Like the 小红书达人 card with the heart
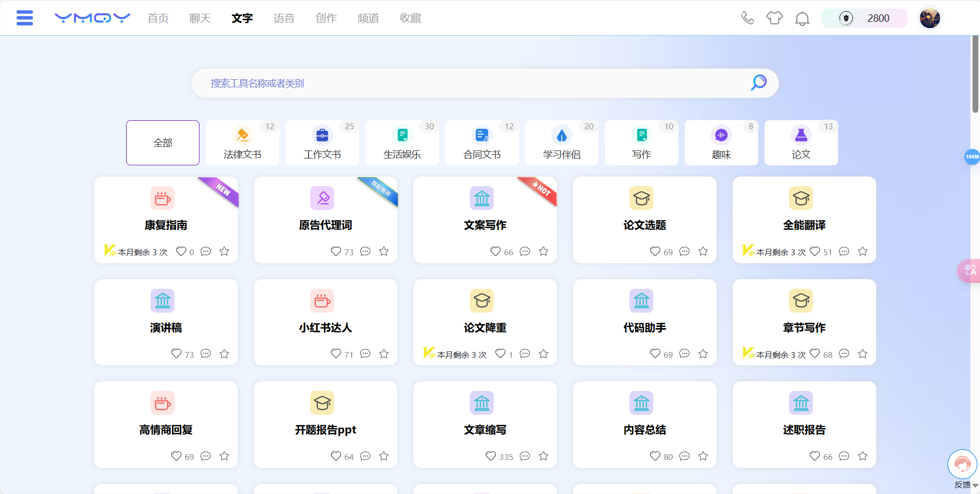Viewport: 980px width, 494px height. point(336,354)
